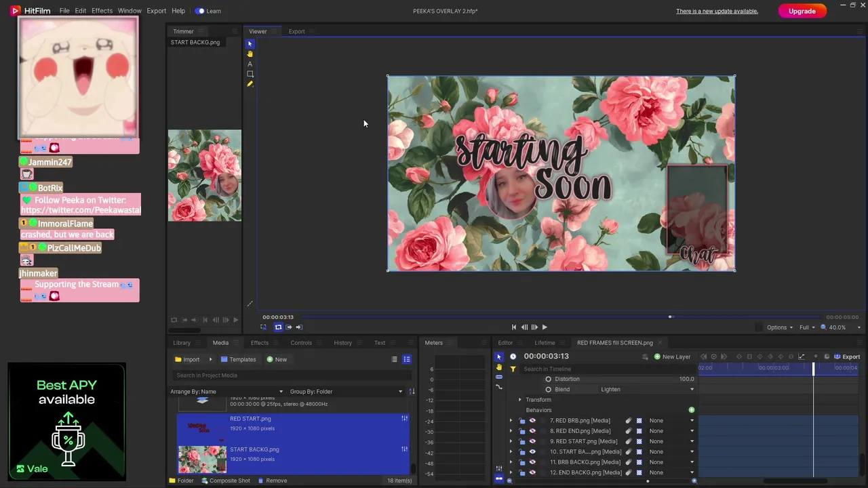The height and width of the screenshot is (488, 868).
Task: Open the Viewer Options dropdown
Action: 780,327
